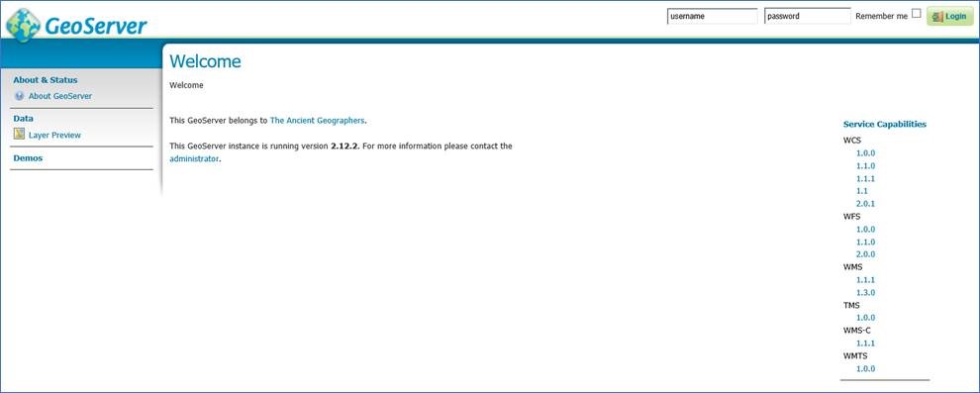Image resolution: width=980 pixels, height=393 pixels.
Task: Open the Demos section
Action: (x=28, y=158)
